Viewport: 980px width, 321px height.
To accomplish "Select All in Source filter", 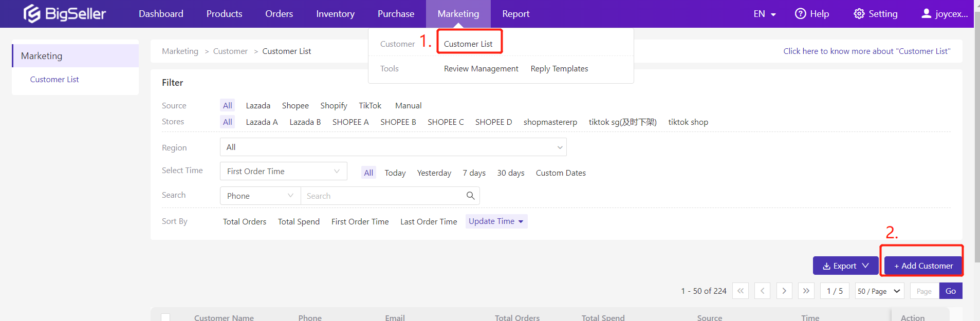I will coord(228,106).
